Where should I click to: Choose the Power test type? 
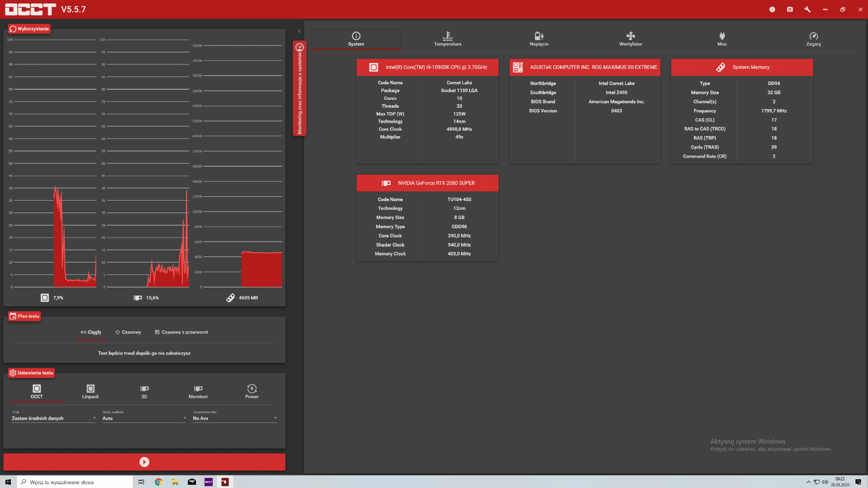point(252,391)
